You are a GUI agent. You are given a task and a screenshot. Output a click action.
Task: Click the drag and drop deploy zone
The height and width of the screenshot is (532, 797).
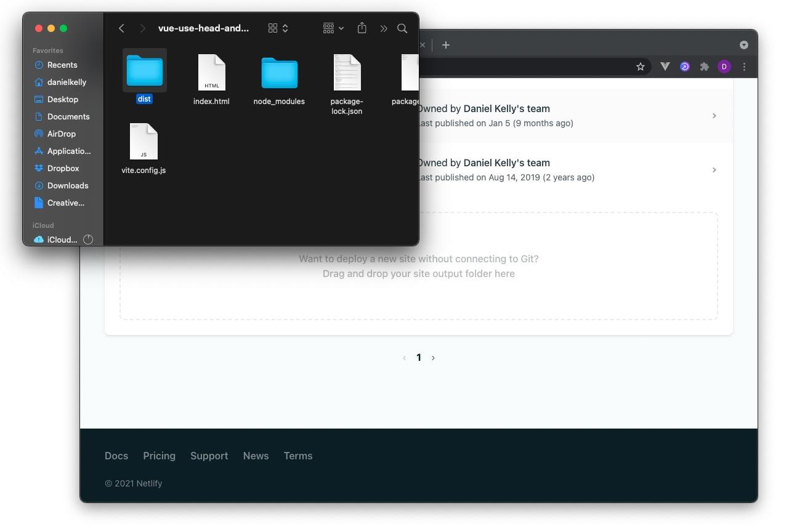click(x=419, y=266)
